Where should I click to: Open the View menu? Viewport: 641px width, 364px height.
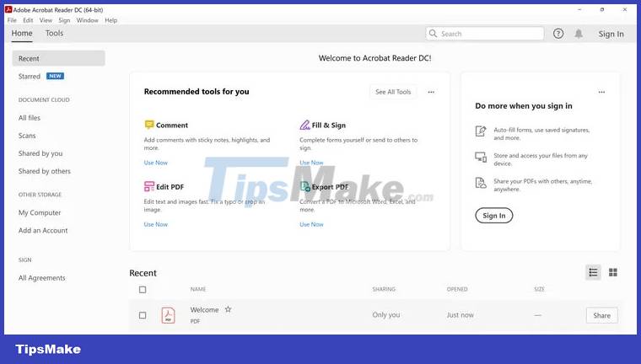point(46,20)
